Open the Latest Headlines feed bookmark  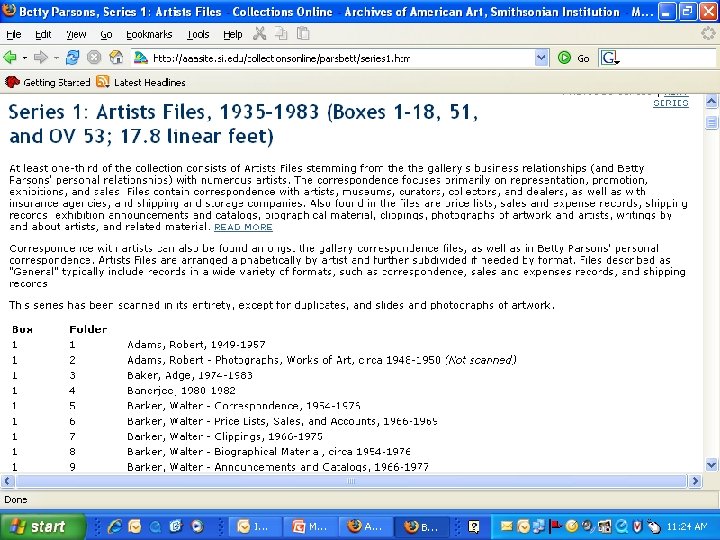click(141, 82)
